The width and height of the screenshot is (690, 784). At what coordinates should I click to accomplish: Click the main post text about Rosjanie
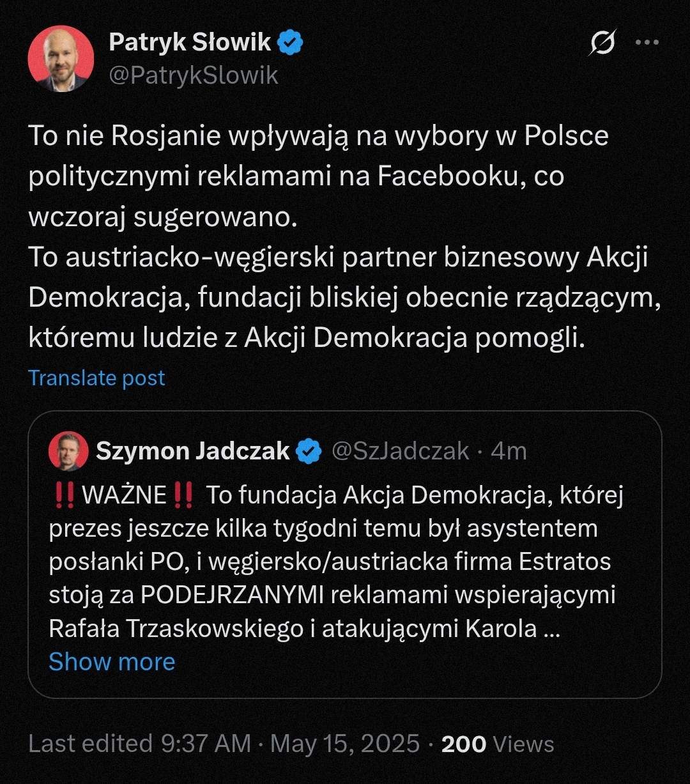(345, 238)
